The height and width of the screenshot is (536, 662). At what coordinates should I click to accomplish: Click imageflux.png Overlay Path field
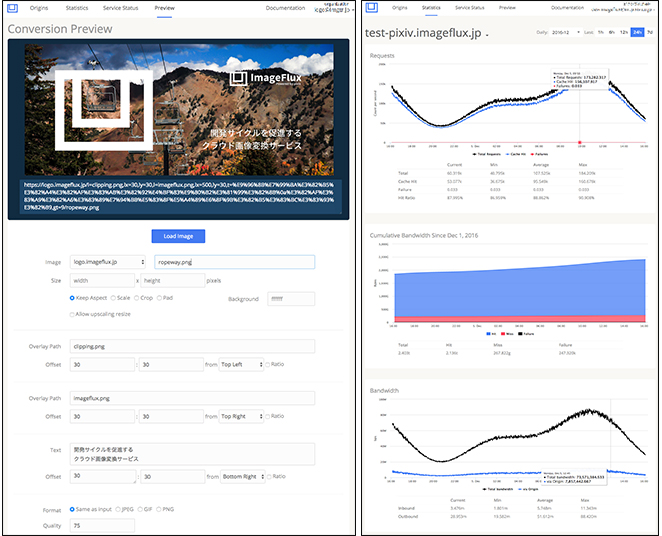pyautogui.click(x=192, y=398)
